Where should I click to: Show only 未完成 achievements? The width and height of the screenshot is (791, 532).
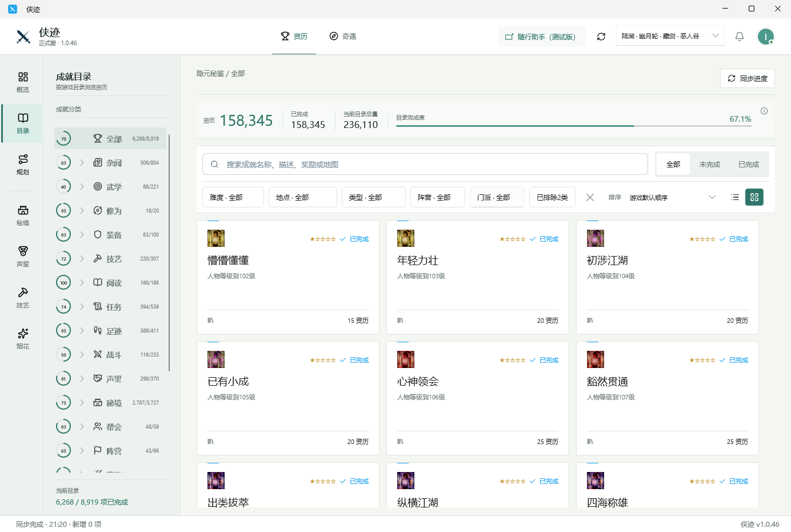click(x=710, y=164)
